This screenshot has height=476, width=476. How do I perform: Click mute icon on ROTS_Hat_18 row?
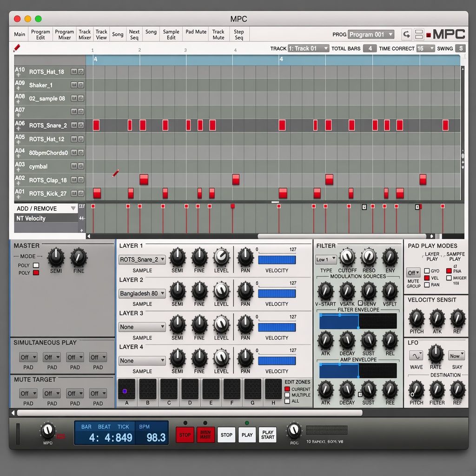(x=74, y=72)
